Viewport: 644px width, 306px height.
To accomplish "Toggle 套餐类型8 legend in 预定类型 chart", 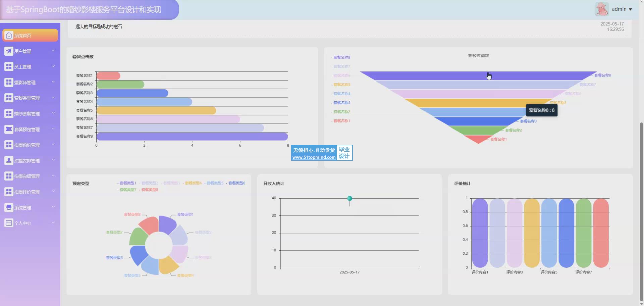I will pyautogui.click(x=149, y=190).
